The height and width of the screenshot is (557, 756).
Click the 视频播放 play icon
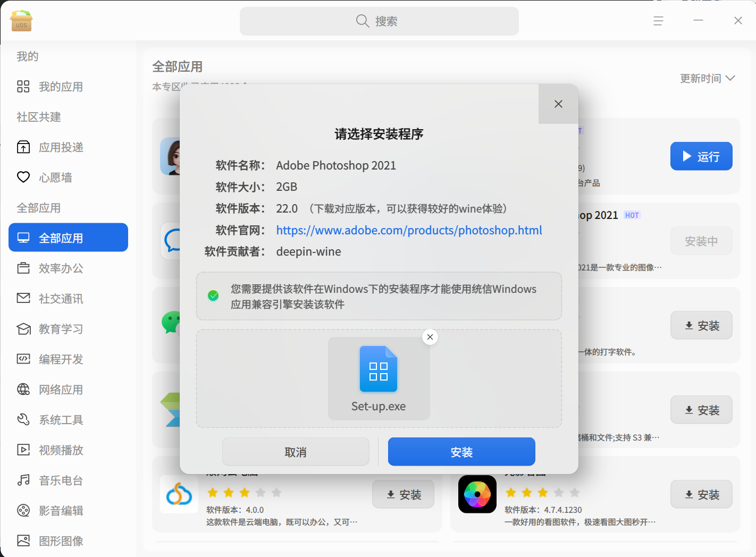pyautogui.click(x=23, y=450)
